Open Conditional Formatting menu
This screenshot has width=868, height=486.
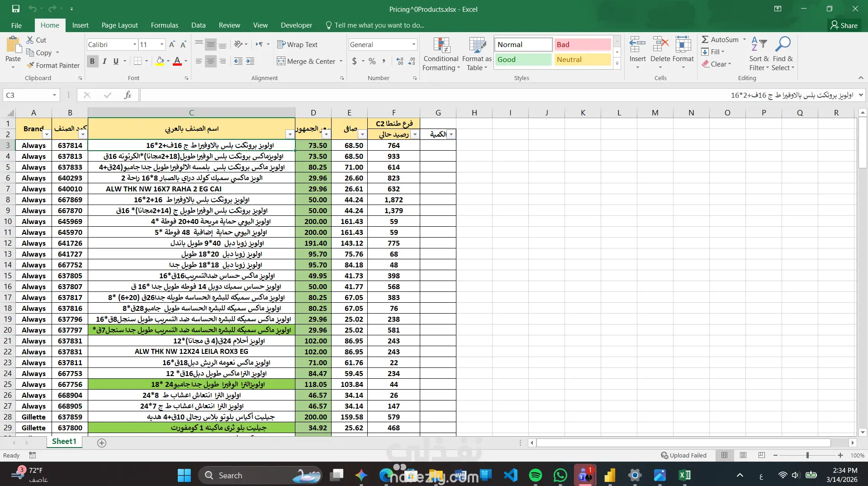[x=441, y=54]
